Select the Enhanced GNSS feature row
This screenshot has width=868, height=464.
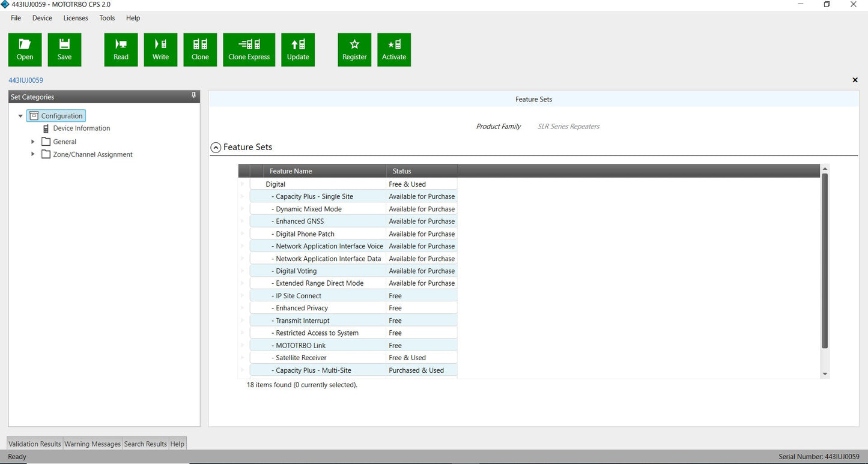[353, 221]
